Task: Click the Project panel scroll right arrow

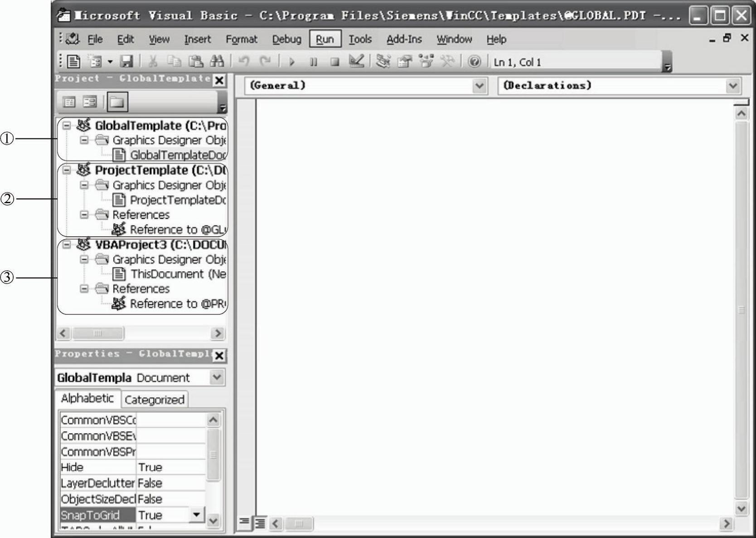Action: click(218, 333)
